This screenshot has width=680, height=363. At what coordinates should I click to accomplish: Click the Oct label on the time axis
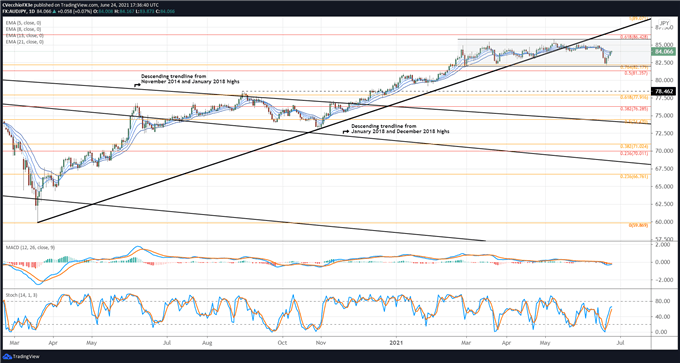pos(282,343)
